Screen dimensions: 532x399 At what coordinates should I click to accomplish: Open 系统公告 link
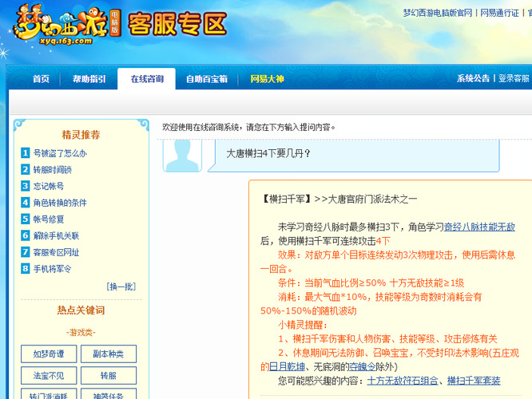point(473,79)
